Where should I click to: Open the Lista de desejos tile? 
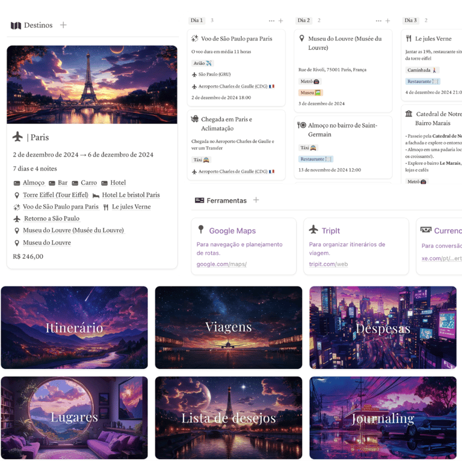[229, 418]
